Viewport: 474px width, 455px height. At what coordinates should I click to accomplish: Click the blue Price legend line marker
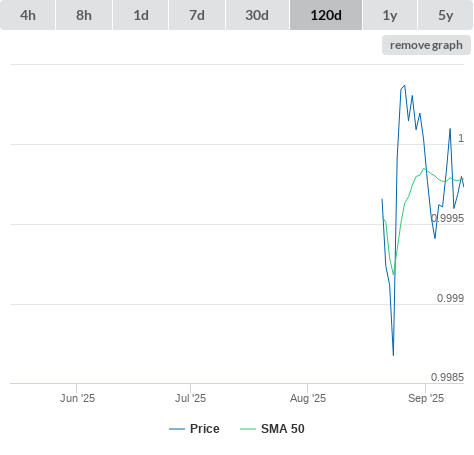(177, 429)
